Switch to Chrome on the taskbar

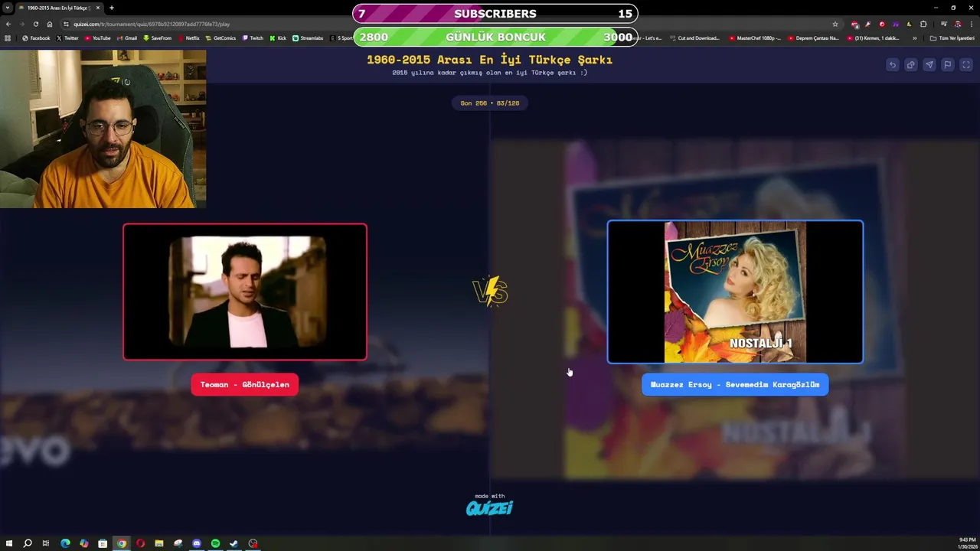tap(121, 543)
